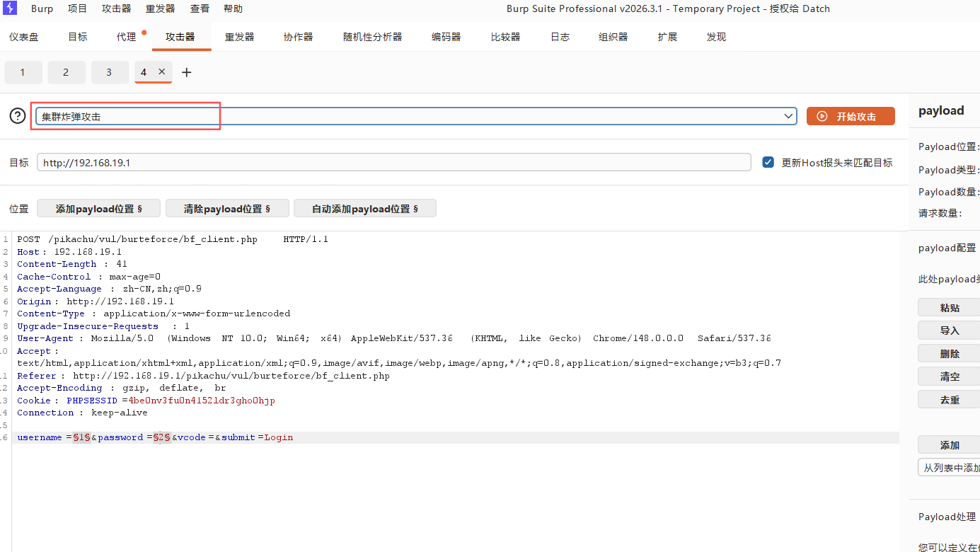Click the Payload处理 section heading
This screenshot has width=980, height=552.
947,517
